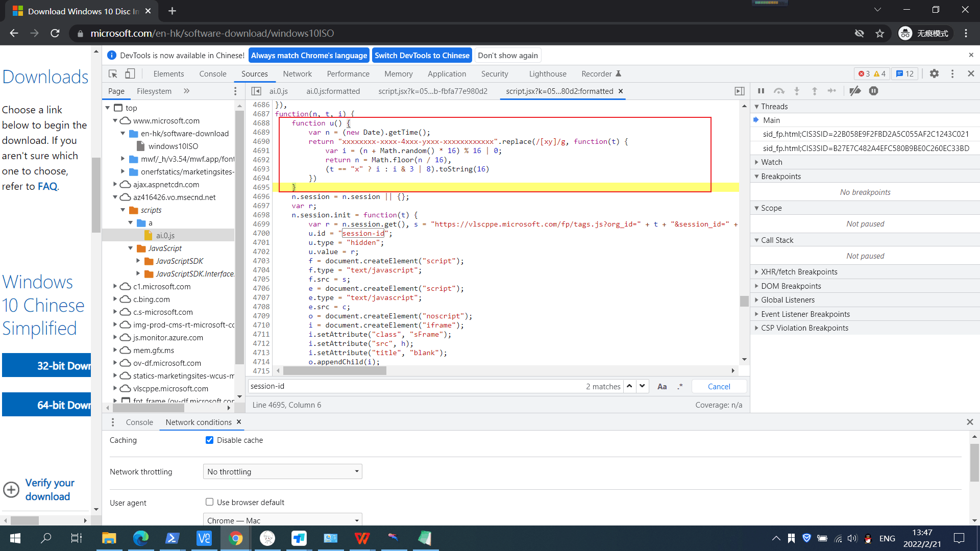Image resolution: width=980 pixels, height=551 pixels.
Task: Click the browser address bar
Action: pos(459,33)
